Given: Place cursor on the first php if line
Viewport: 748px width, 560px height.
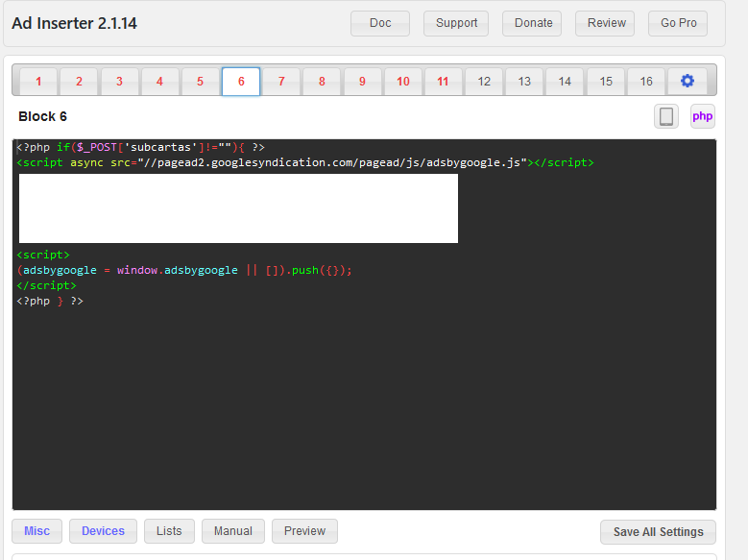Looking at the screenshot, I should click(141, 147).
